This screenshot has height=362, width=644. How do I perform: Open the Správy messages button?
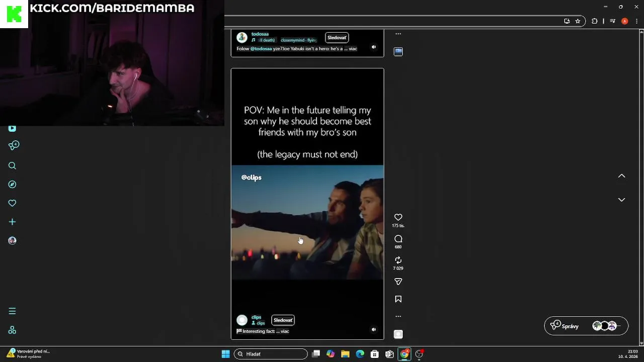[586, 326]
